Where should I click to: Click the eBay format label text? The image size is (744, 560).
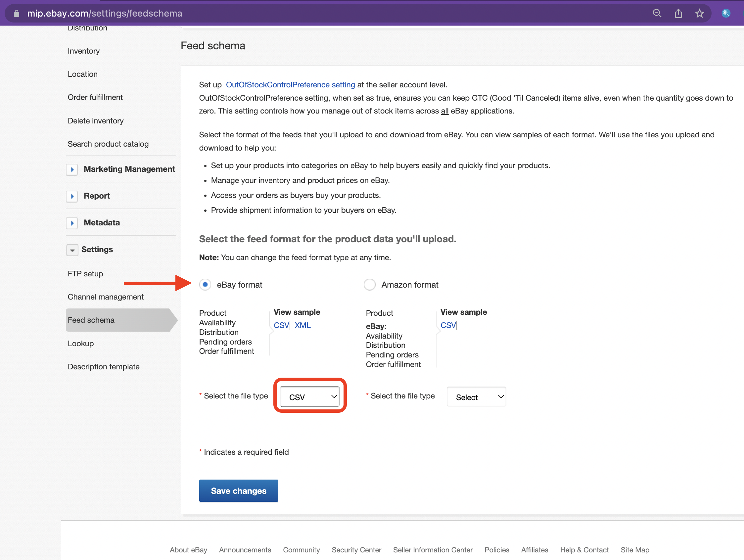coord(239,285)
